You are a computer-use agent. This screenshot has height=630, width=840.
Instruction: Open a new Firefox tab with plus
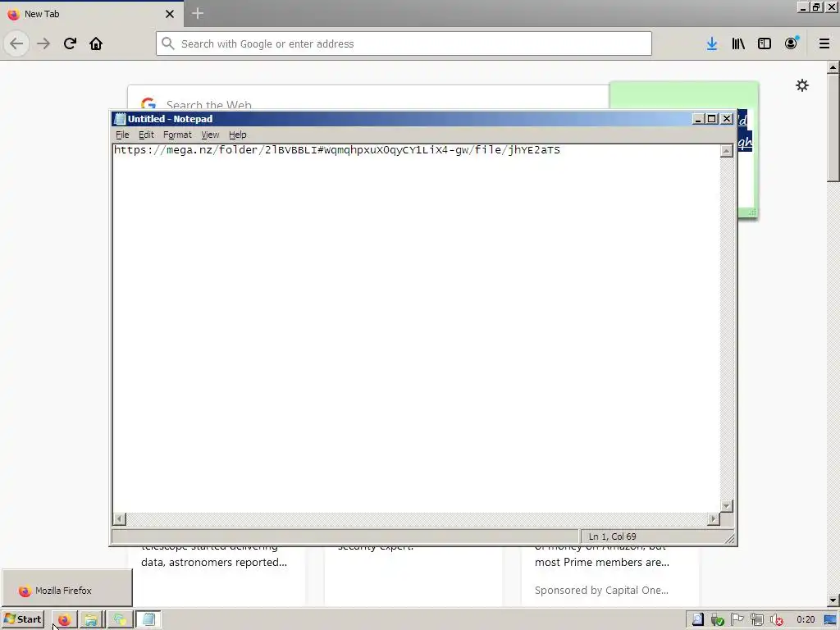(198, 13)
